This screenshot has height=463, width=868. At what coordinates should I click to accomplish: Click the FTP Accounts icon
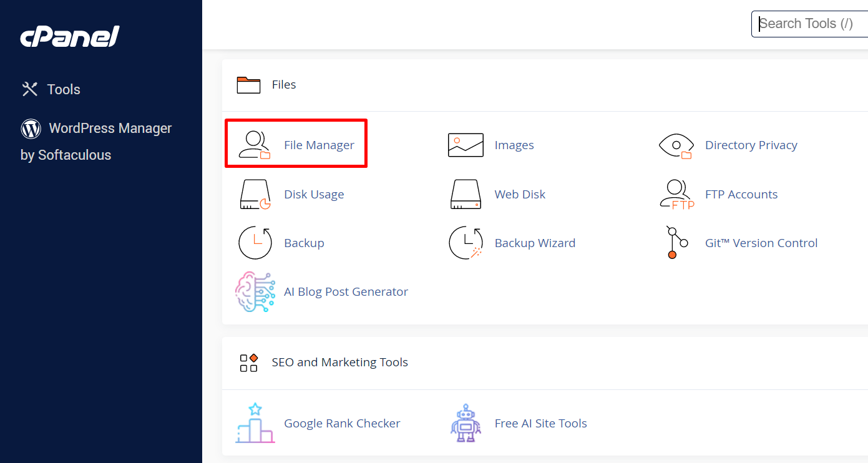(676, 194)
